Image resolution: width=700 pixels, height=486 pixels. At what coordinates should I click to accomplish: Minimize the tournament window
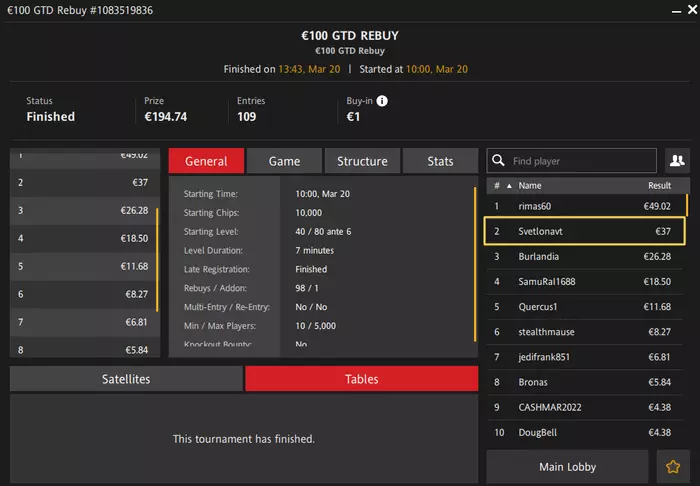click(x=676, y=11)
